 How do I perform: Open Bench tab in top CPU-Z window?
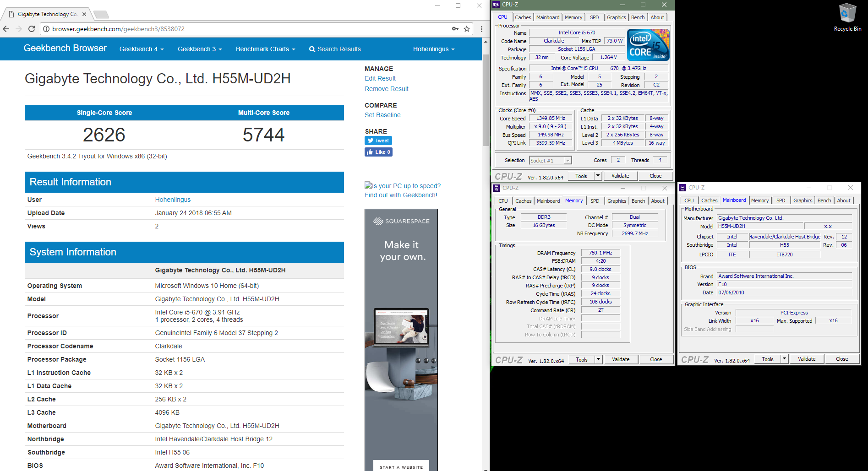(x=638, y=17)
